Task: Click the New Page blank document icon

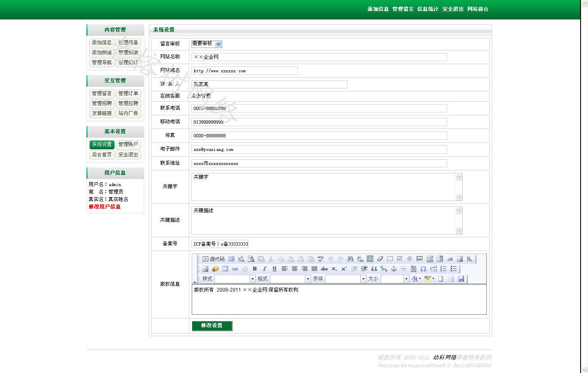Action: coord(440,279)
